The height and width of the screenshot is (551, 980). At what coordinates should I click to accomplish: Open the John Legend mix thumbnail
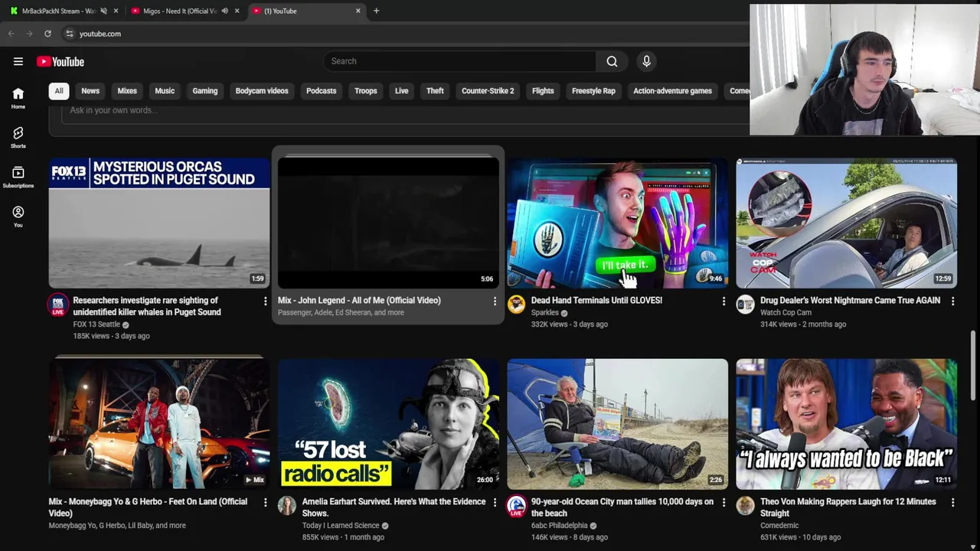(388, 223)
